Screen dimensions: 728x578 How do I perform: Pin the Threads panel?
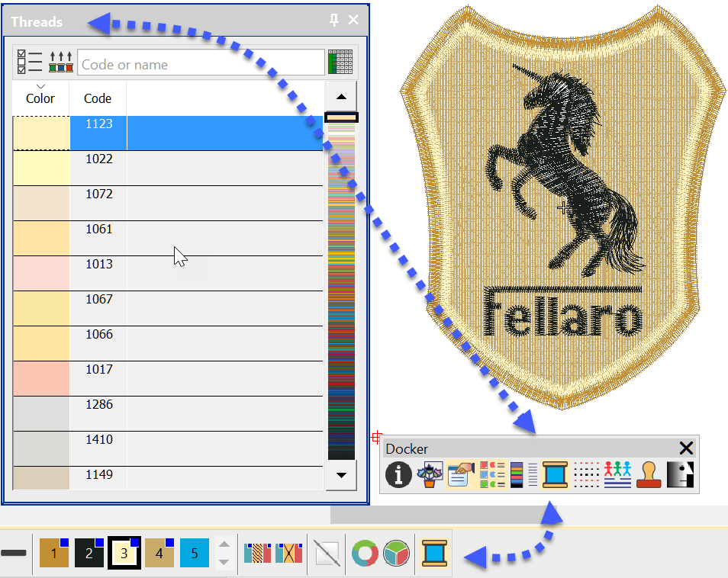tap(334, 21)
